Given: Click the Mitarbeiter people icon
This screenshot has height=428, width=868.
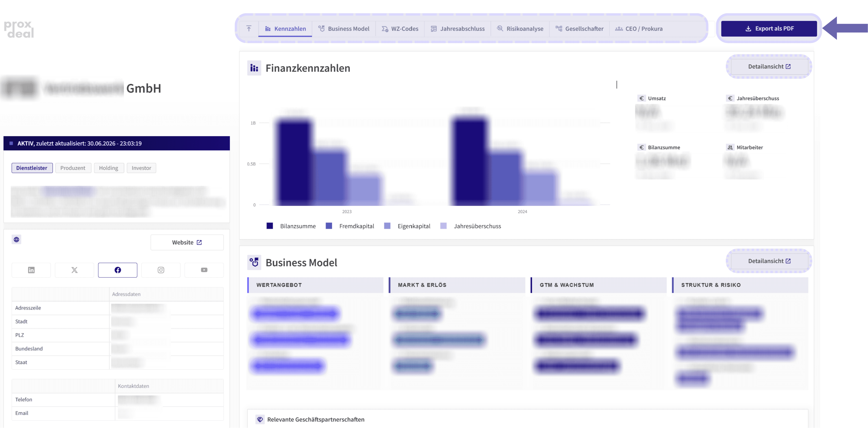Looking at the screenshot, I should point(730,147).
